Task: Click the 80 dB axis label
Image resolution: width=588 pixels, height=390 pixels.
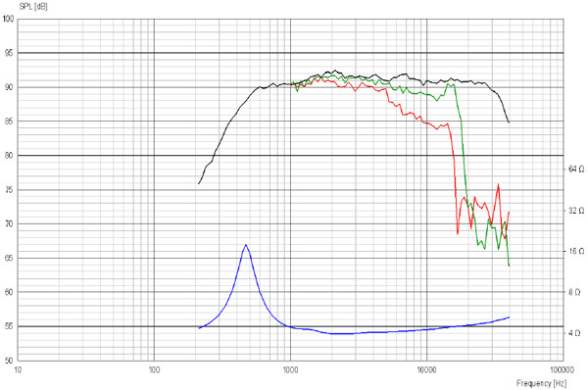Action: click(9, 155)
